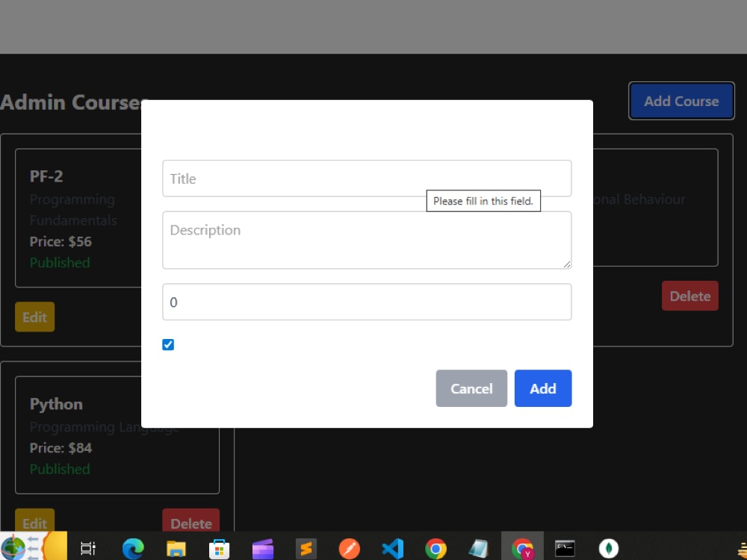Click the Cancel button
The image size is (747, 560).
(x=471, y=388)
